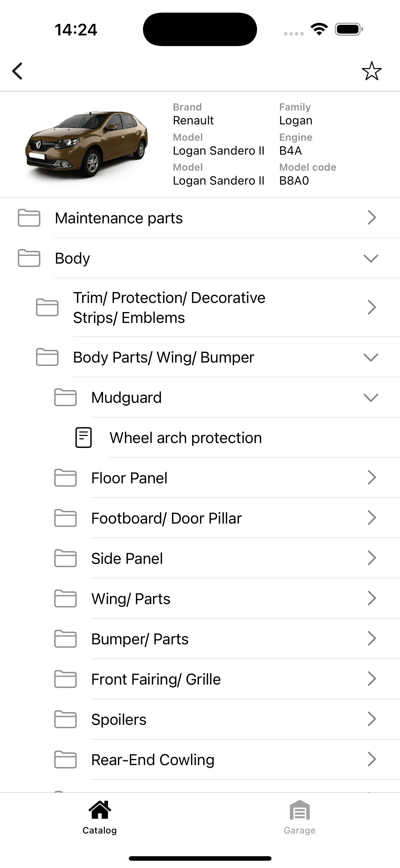The width and height of the screenshot is (400, 868).
Task: Collapse the Body category chevron
Action: (x=371, y=258)
